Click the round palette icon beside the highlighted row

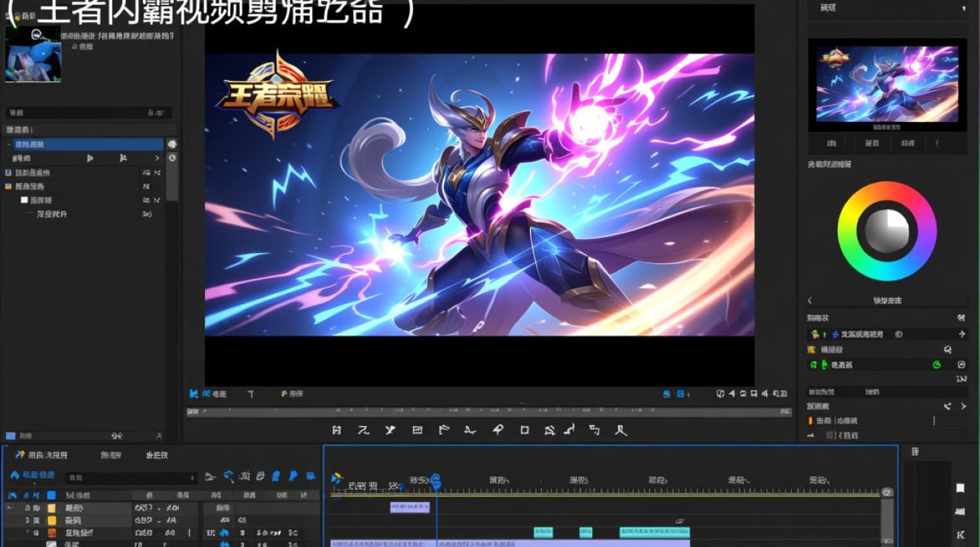pos(172,144)
